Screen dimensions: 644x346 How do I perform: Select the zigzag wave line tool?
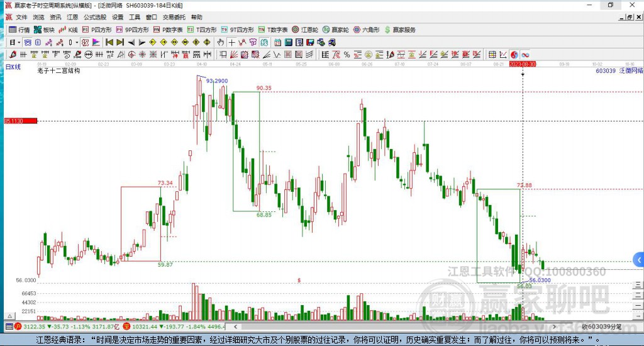(277, 54)
